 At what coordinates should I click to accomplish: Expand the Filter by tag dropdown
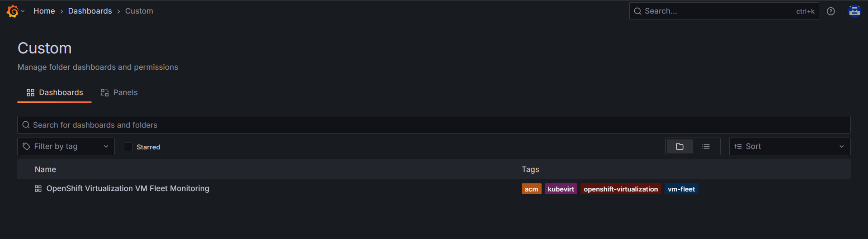[106, 147]
